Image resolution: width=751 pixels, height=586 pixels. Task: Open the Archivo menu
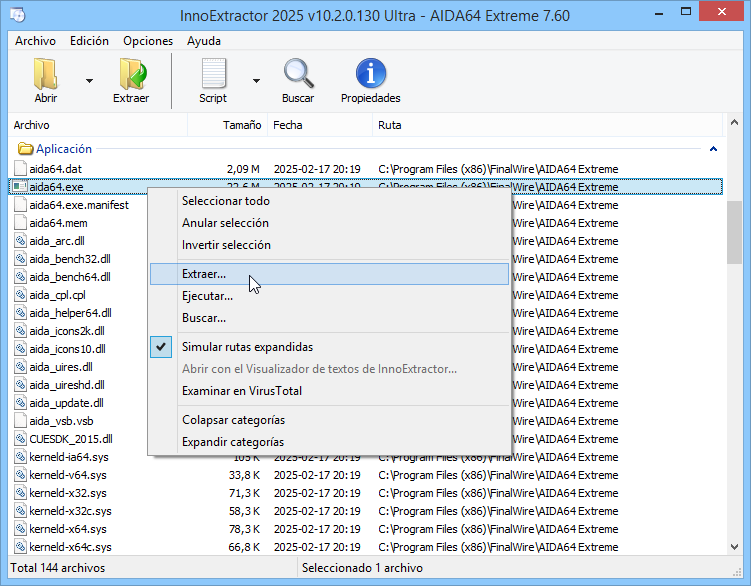point(35,41)
